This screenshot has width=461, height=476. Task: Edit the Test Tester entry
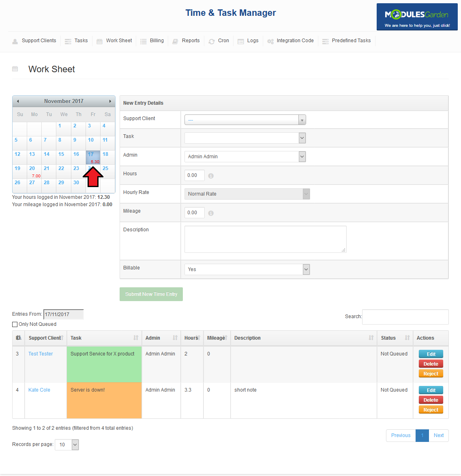click(431, 354)
